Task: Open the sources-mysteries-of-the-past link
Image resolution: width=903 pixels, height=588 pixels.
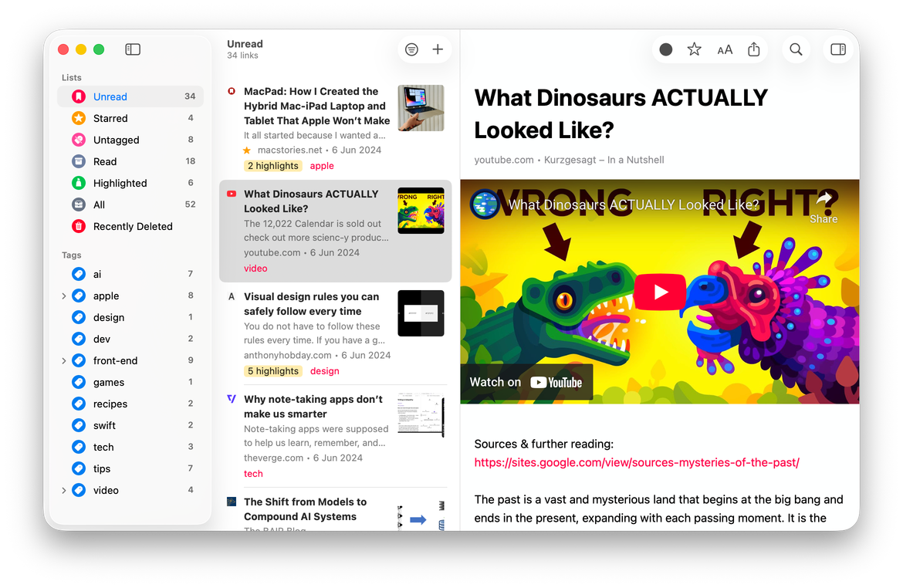Action: pyautogui.click(x=637, y=462)
